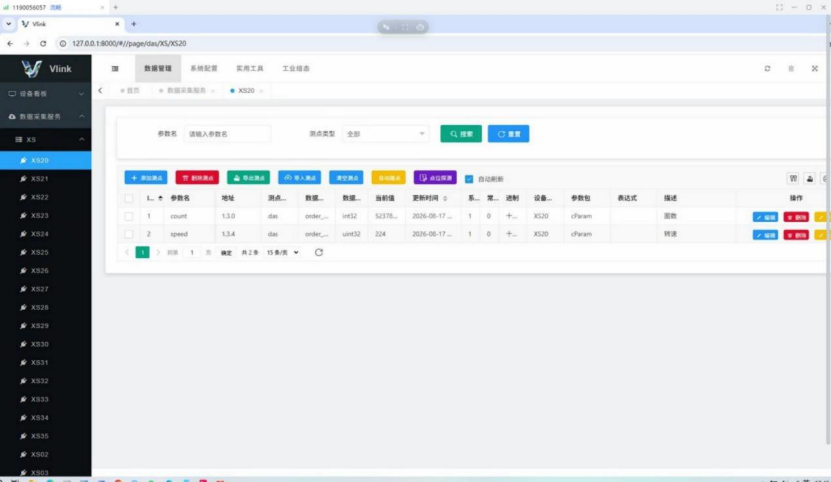Click blue 导入测点 import button

click(x=299, y=178)
